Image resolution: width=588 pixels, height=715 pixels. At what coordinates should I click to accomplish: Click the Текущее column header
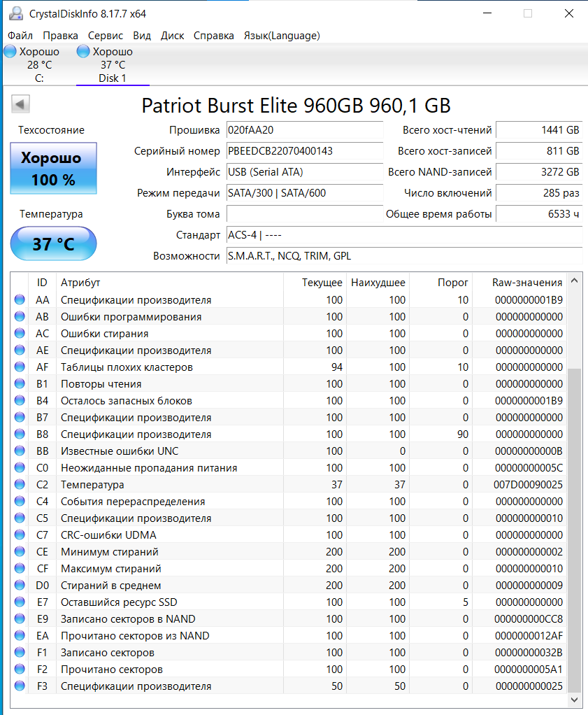click(315, 282)
